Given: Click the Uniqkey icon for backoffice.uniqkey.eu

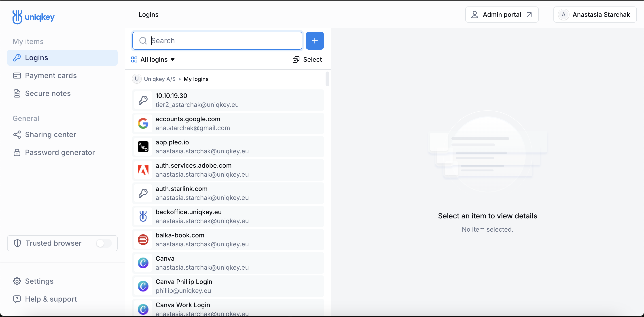Looking at the screenshot, I should [143, 216].
